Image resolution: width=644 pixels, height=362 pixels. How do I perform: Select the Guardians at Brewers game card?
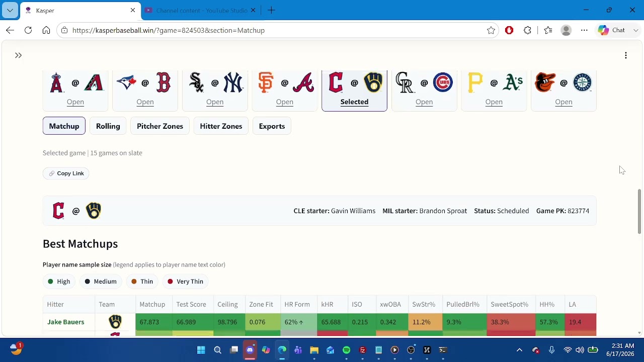pyautogui.click(x=354, y=90)
